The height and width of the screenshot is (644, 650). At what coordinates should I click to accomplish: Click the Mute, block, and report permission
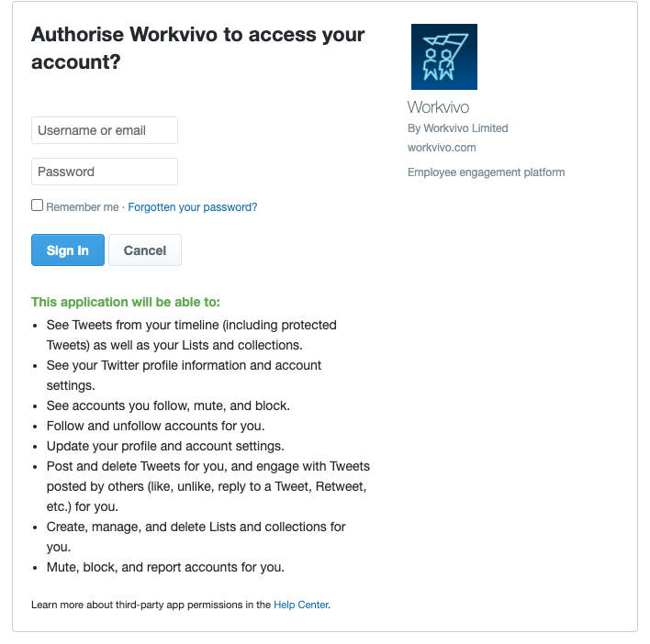(165, 567)
